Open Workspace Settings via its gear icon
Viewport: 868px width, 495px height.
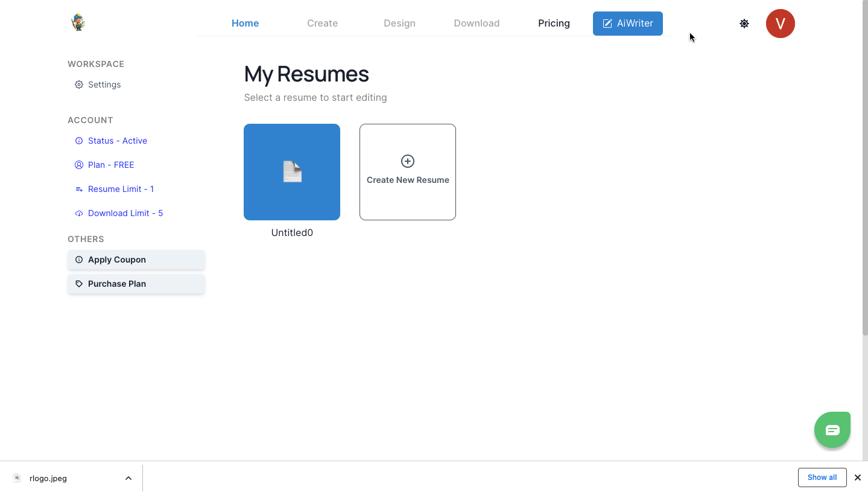[78, 85]
